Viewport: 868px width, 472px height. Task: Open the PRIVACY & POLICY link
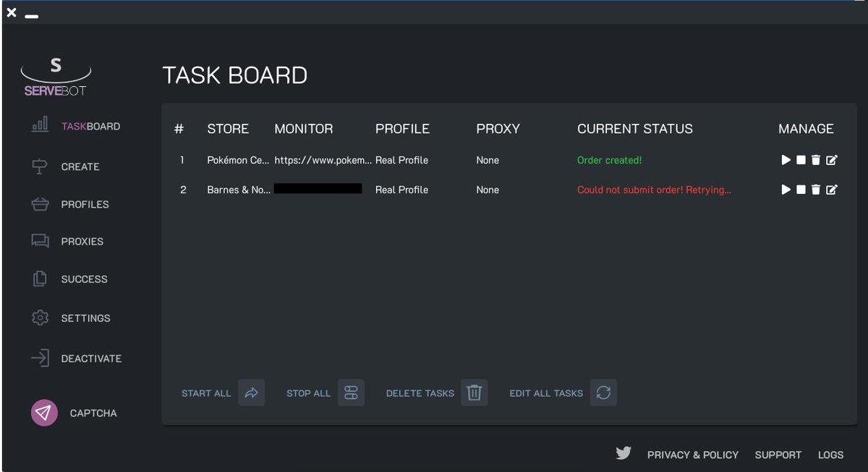[693, 455]
